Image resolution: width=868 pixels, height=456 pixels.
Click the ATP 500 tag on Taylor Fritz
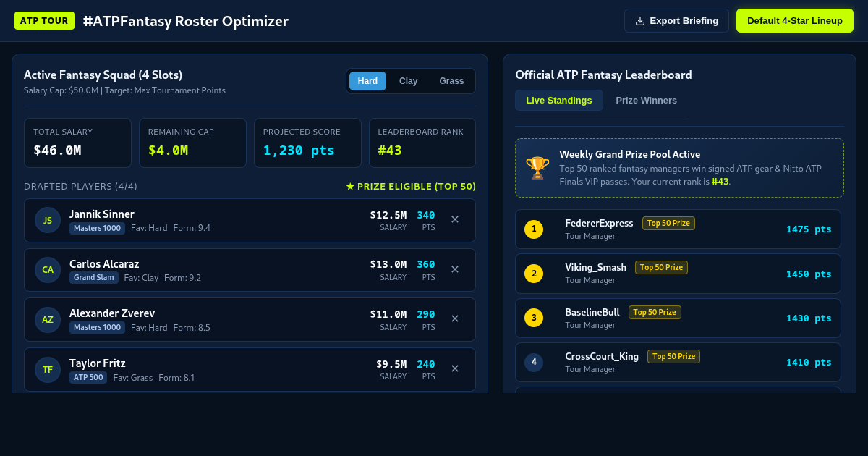88,377
